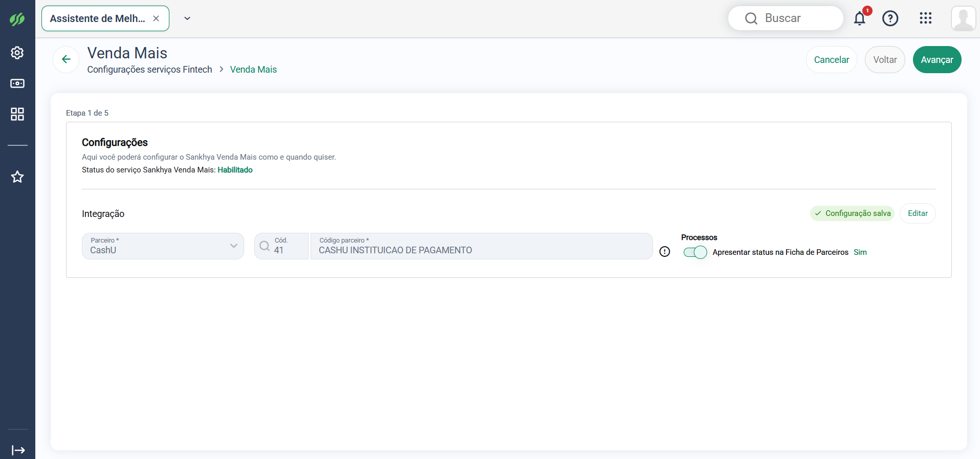
Task: Open settings gear in sidebar
Action: (17, 53)
